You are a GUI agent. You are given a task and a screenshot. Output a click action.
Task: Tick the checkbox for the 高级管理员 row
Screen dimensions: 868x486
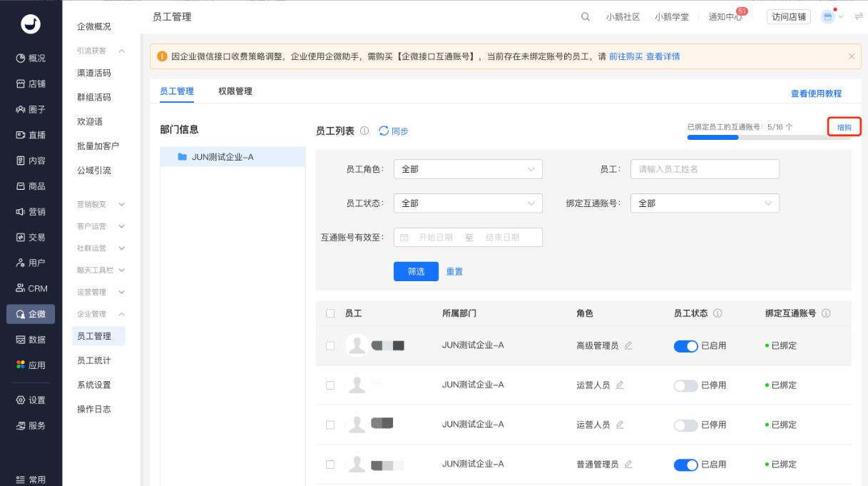(330, 345)
